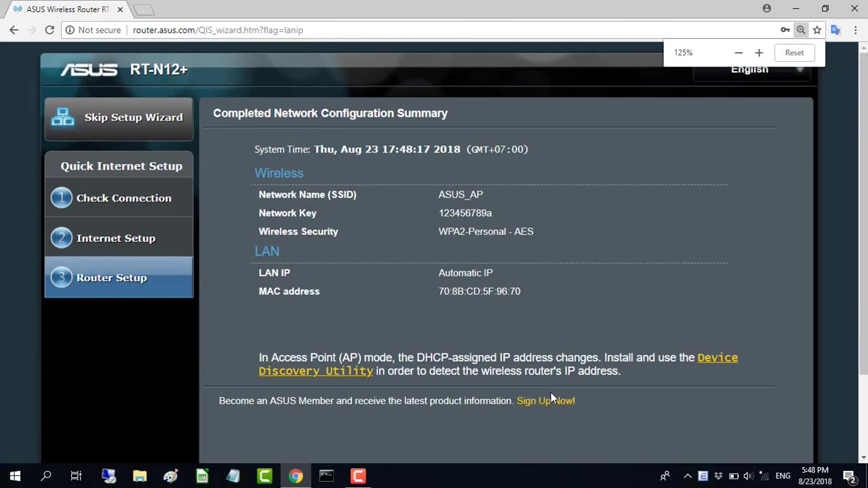Open the orange Camtasia recorder taskbar icon
Viewport: 868px width, 488px height.
click(x=358, y=476)
